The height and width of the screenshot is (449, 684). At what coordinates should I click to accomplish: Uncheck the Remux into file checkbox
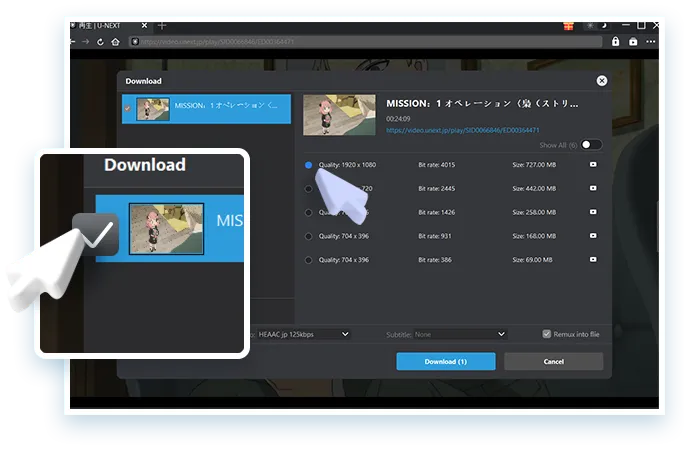click(x=547, y=334)
